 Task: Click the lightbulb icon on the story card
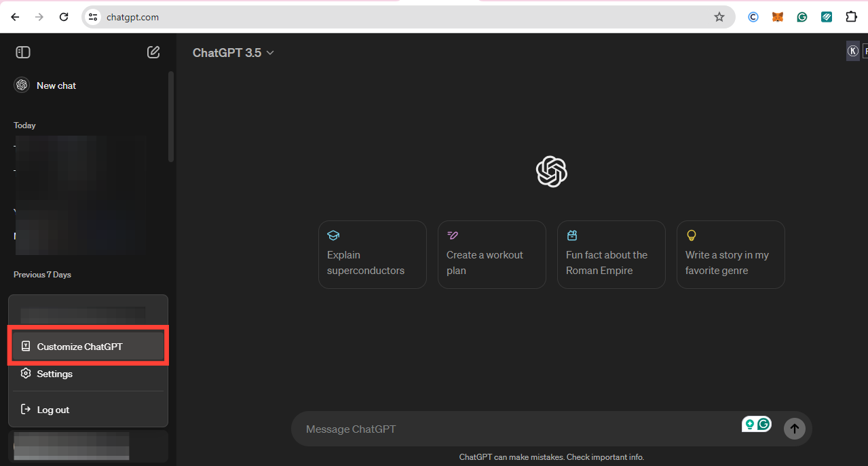click(692, 235)
